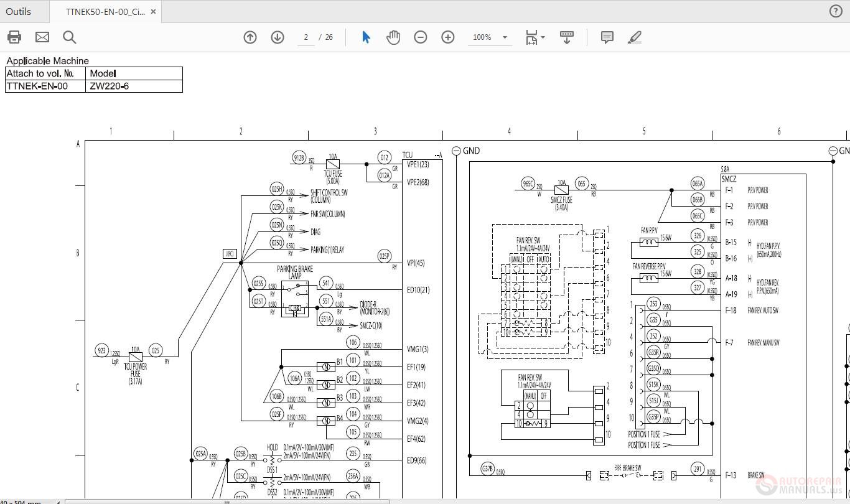The image size is (850, 504).
Task: Select the TTNEK50-EN-00 document tab
Action: point(103,11)
